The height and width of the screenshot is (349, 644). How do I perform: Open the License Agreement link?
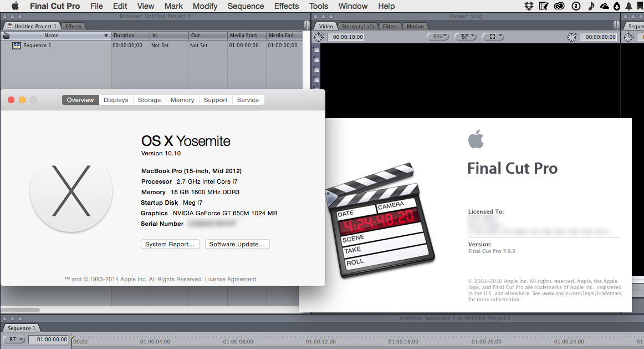tap(231, 279)
